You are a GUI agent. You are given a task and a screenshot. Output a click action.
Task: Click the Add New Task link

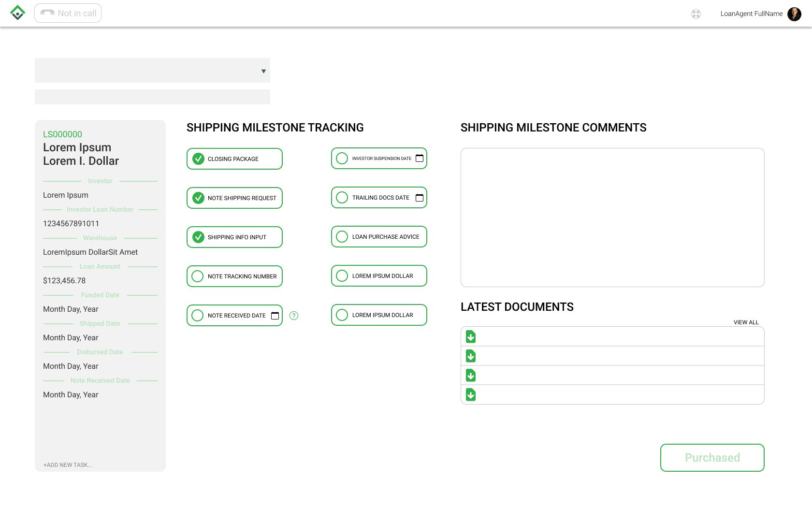coord(68,465)
